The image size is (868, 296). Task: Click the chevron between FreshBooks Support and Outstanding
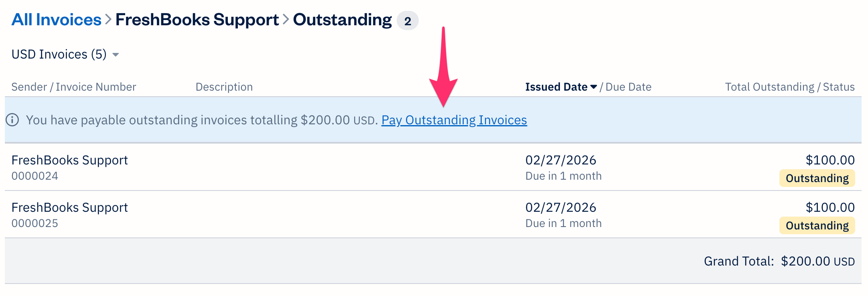(x=286, y=19)
